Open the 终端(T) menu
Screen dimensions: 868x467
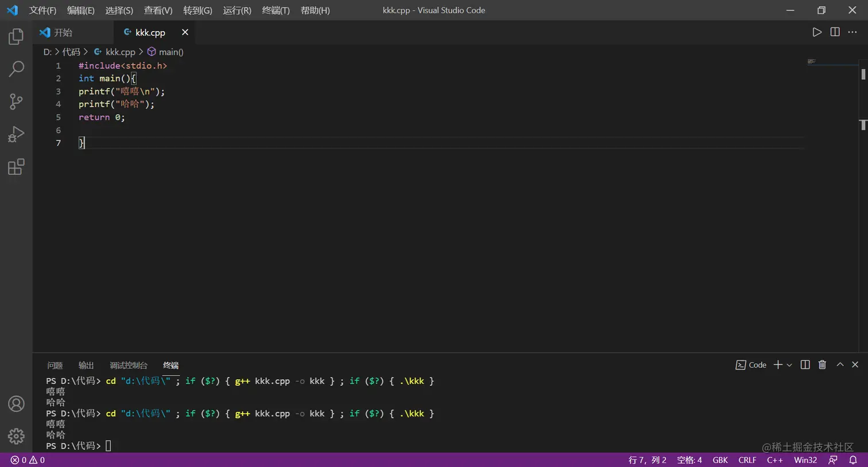click(275, 10)
